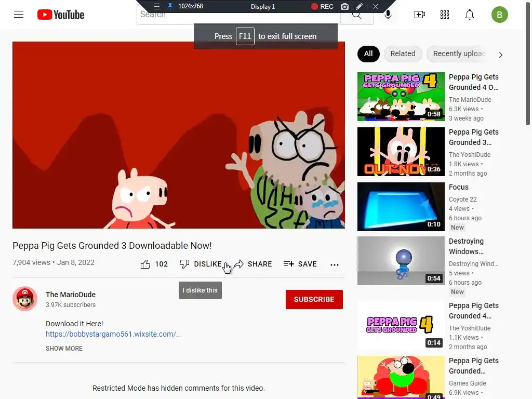
Task: Close the recorder toolbar
Action: point(375,6)
